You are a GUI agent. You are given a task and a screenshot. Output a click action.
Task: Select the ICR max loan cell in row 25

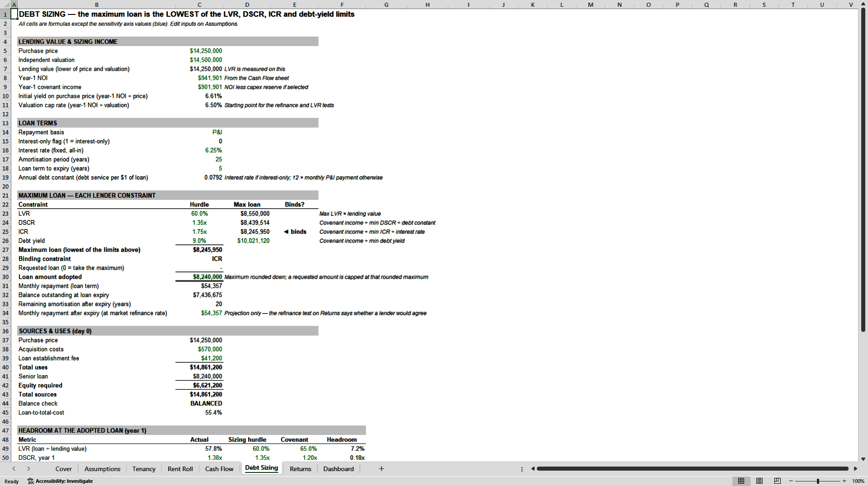(247, 232)
